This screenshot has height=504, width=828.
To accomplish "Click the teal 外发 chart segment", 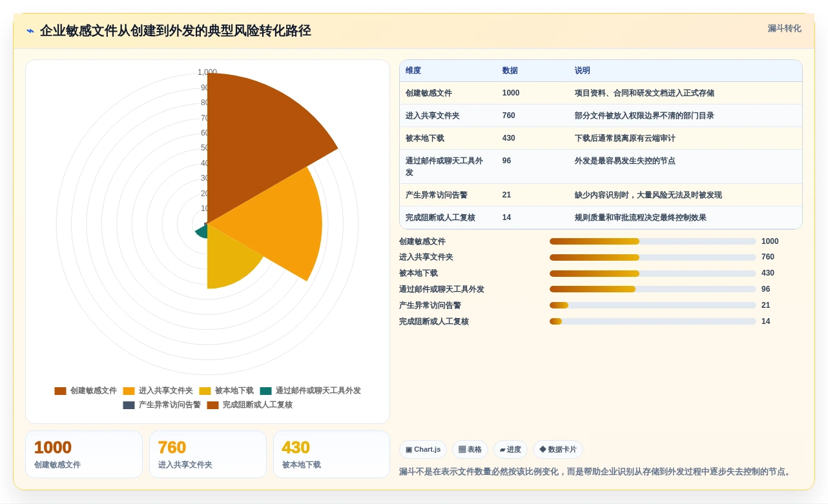I will [x=202, y=231].
